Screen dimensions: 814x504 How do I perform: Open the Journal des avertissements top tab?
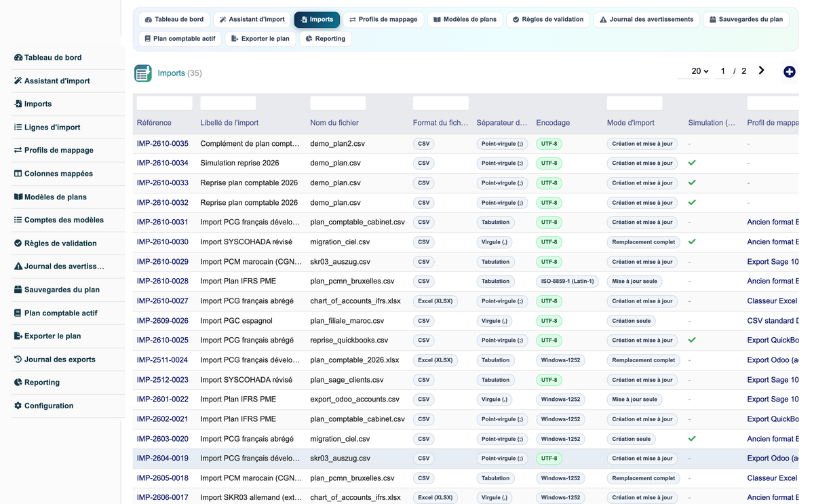point(646,20)
